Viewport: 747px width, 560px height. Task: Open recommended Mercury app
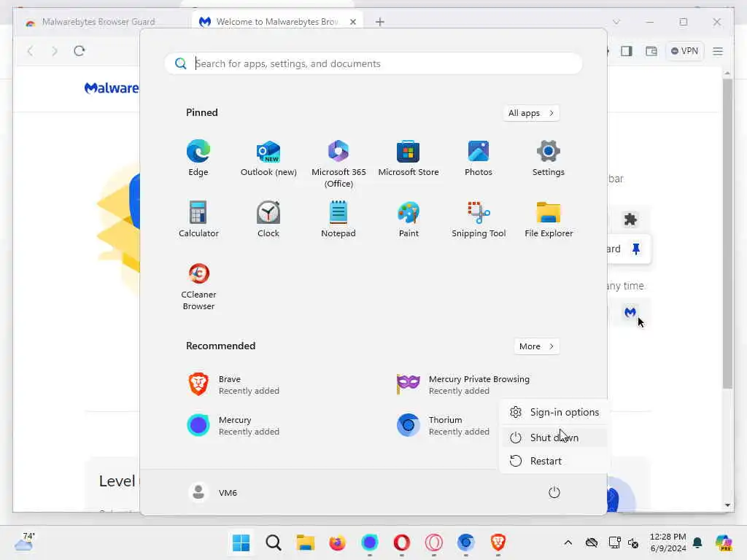coord(233,425)
